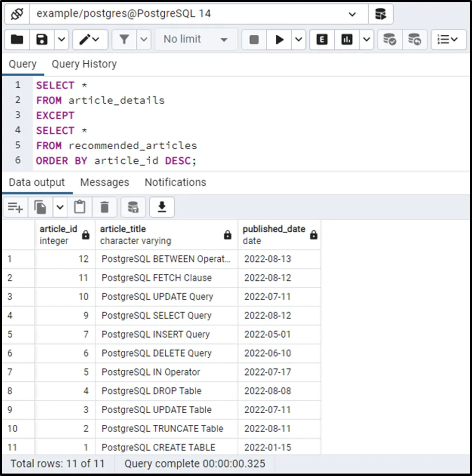Click the Save File disk icon
The image size is (472, 476).
(x=42, y=40)
